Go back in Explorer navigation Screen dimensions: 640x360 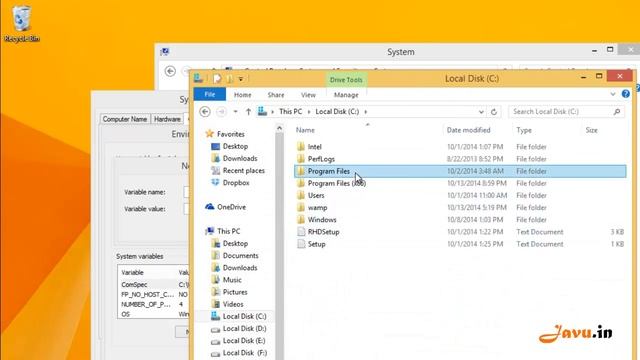pos(205,111)
